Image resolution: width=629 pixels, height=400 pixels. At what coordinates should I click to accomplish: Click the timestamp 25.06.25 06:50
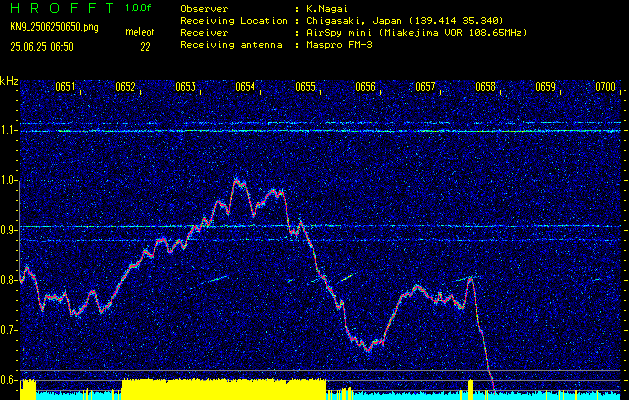tap(42, 47)
